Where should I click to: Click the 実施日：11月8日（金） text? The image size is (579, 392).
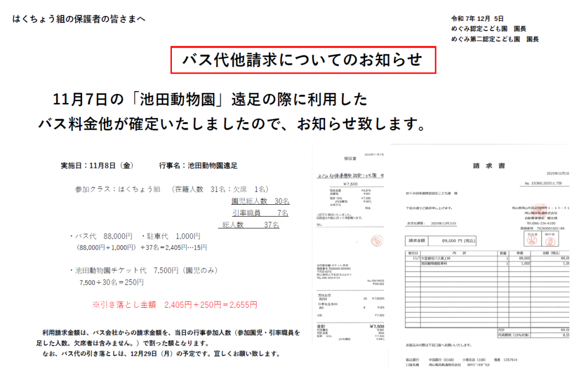96,166
